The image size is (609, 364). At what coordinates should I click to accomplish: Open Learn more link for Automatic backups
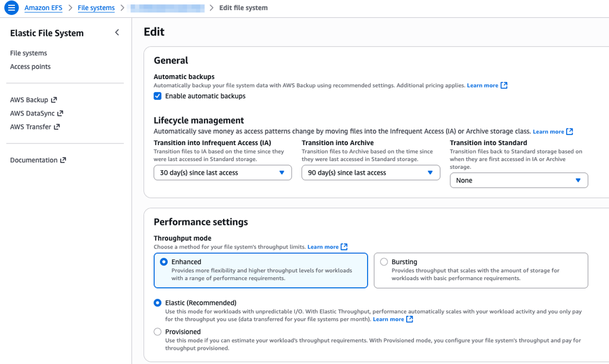482,86
